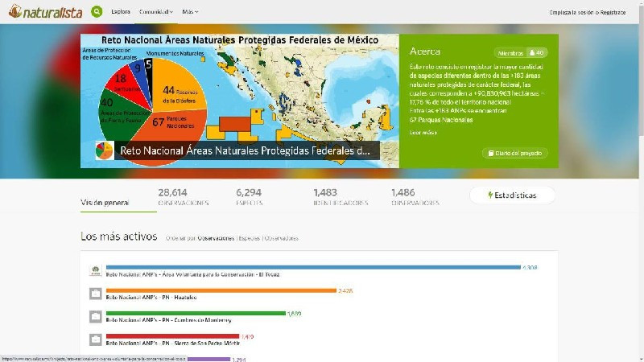Open Sierra de San Pedro Mártir link
The image size is (644, 362).
pyautogui.click(x=173, y=343)
